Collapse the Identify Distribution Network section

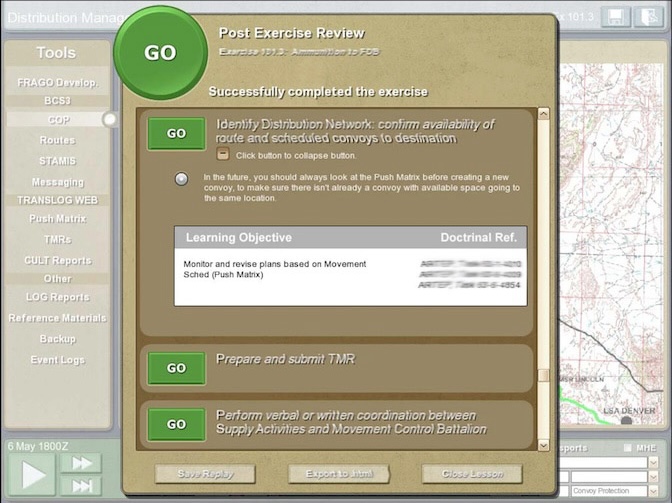223,155
